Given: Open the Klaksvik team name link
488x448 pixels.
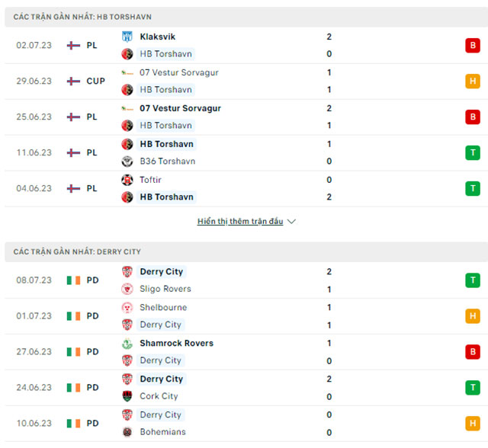Looking at the screenshot, I should (x=157, y=37).
